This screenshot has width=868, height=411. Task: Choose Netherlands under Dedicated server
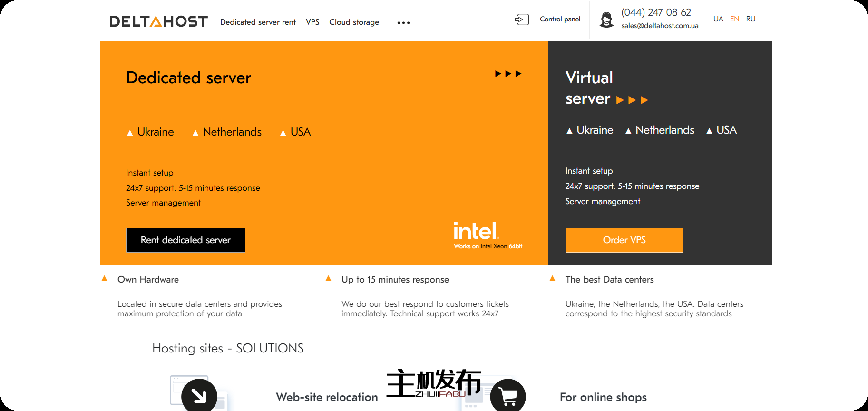pyautogui.click(x=232, y=132)
